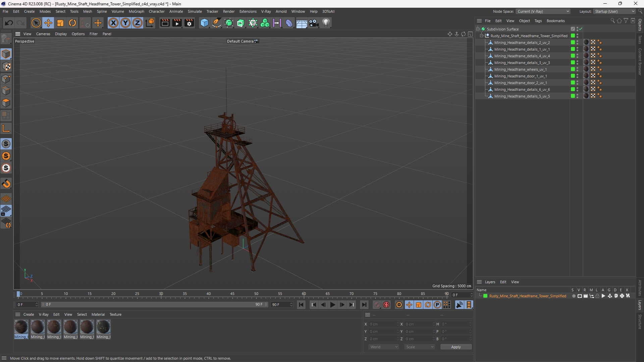This screenshot has height=362, width=644.
Task: Add a Cube primitive object
Action: [204, 23]
